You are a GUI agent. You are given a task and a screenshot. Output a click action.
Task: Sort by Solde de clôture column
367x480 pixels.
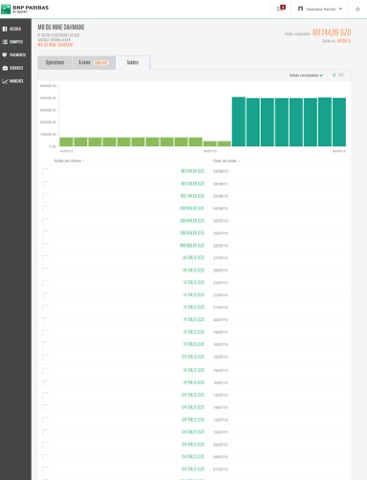[69, 161]
